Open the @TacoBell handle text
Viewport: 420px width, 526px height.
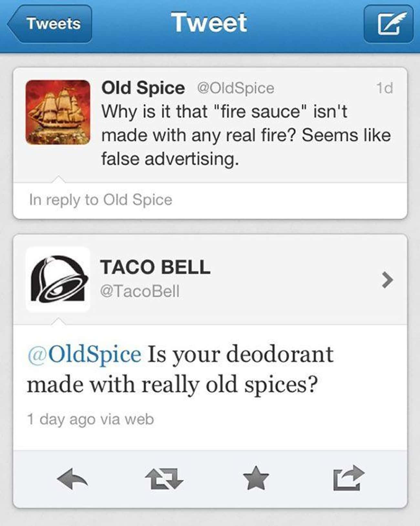[x=140, y=291]
